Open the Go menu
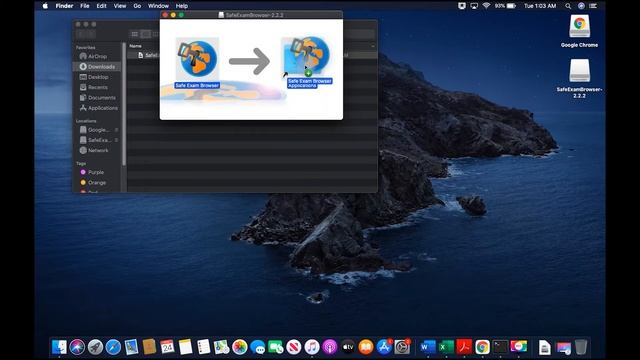This screenshot has height=360, width=640. pos(137,6)
